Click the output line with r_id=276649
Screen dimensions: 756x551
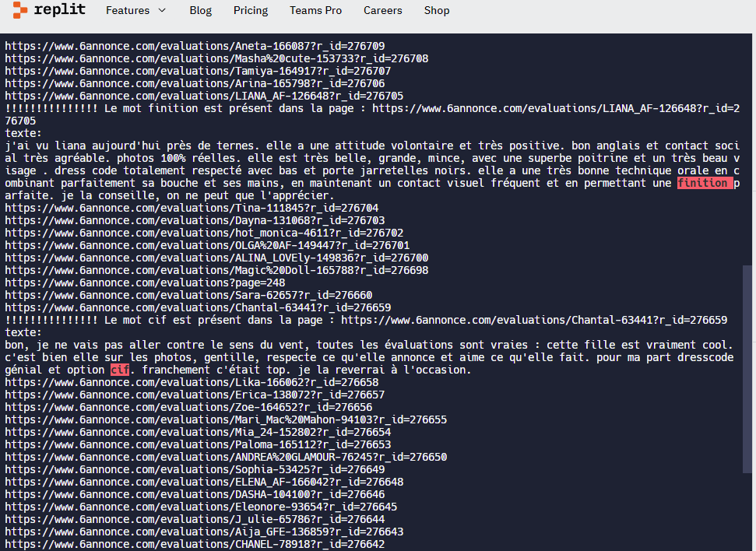tap(195, 469)
